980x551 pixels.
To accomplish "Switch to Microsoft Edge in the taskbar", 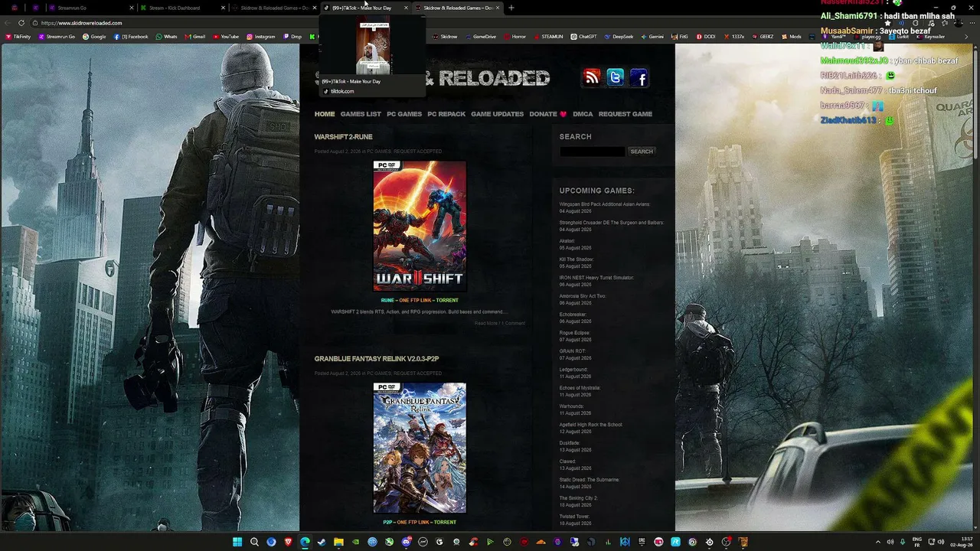I will [x=305, y=542].
